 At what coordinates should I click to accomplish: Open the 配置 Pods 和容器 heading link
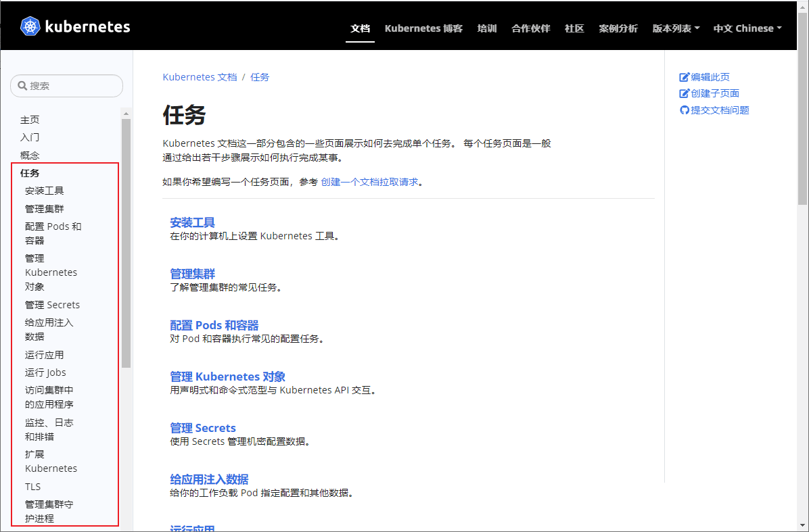point(214,325)
